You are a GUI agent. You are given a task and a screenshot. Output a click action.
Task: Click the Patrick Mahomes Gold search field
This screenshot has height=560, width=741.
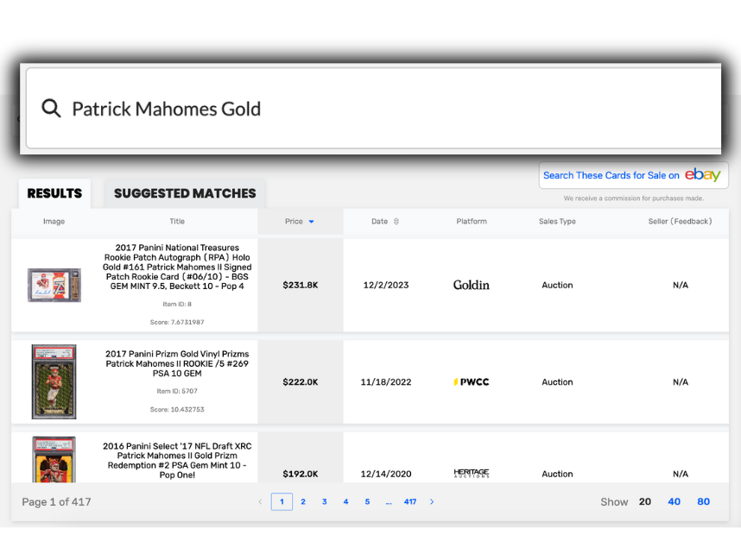371,109
